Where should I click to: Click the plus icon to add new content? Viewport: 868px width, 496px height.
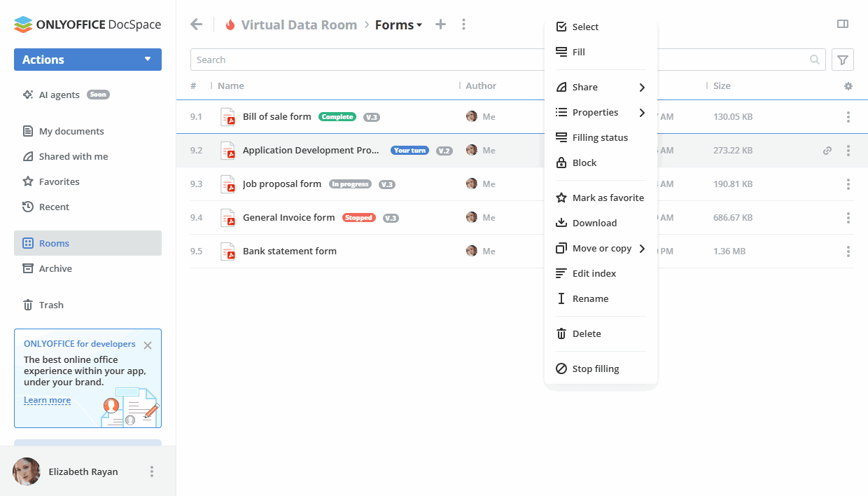click(x=440, y=24)
